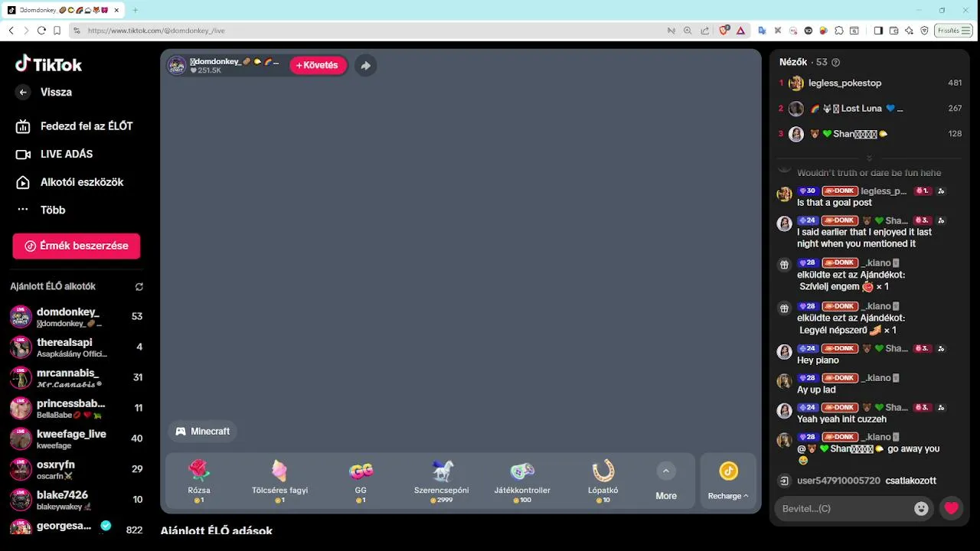Click the Érmék beszerzése button
Viewport: 980px width, 551px height.
[x=77, y=246]
